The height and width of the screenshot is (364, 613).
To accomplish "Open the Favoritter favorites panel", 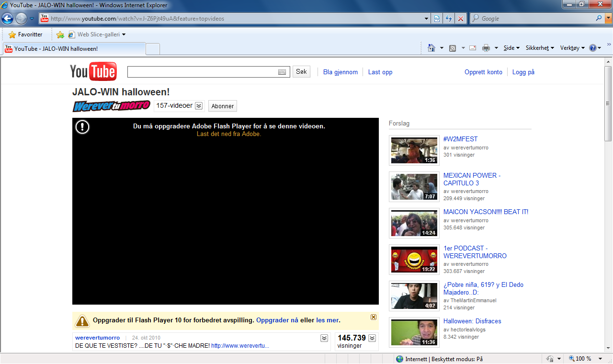I will coord(26,34).
